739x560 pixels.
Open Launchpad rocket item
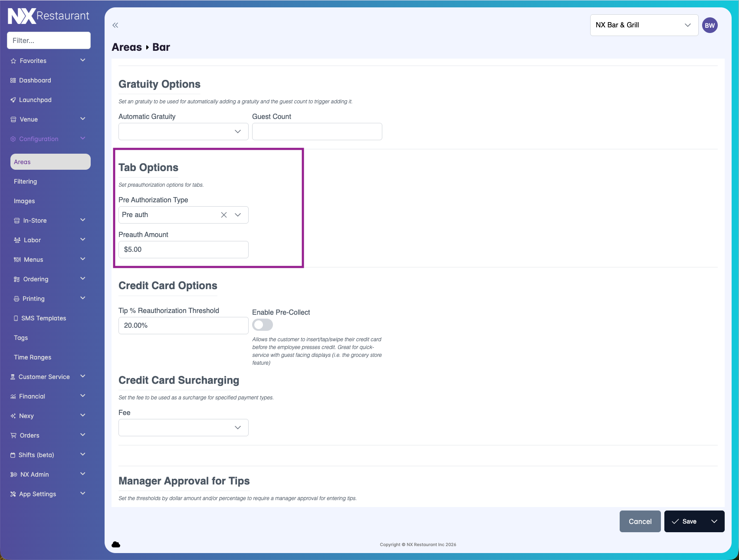click(x=35, y=100)
